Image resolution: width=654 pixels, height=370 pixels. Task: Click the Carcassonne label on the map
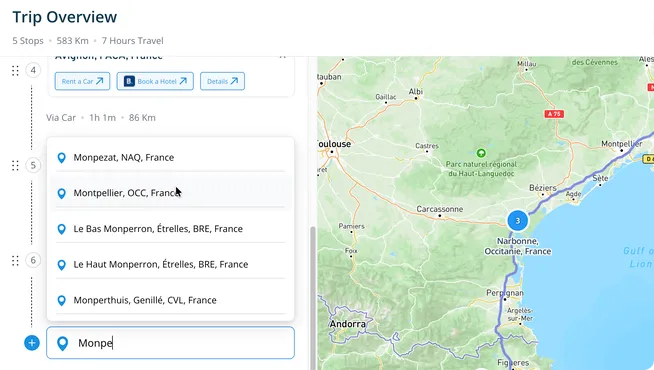tap(440, 209)
